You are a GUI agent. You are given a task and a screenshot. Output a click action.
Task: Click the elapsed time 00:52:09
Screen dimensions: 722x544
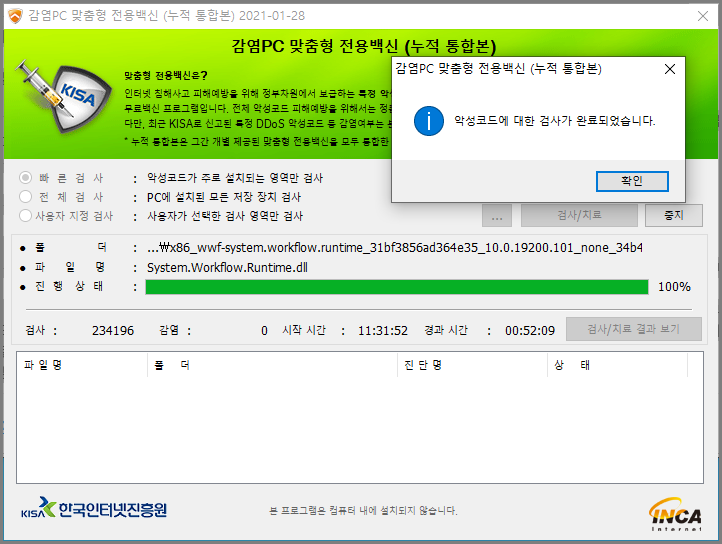coord(530,331)
